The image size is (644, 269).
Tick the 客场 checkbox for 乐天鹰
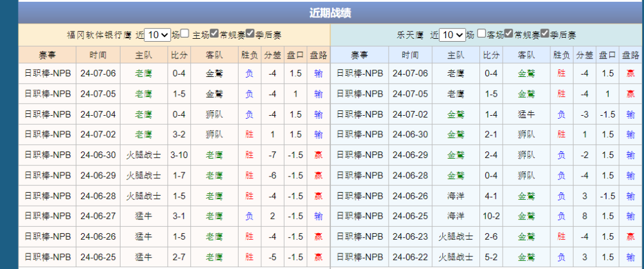482,33
